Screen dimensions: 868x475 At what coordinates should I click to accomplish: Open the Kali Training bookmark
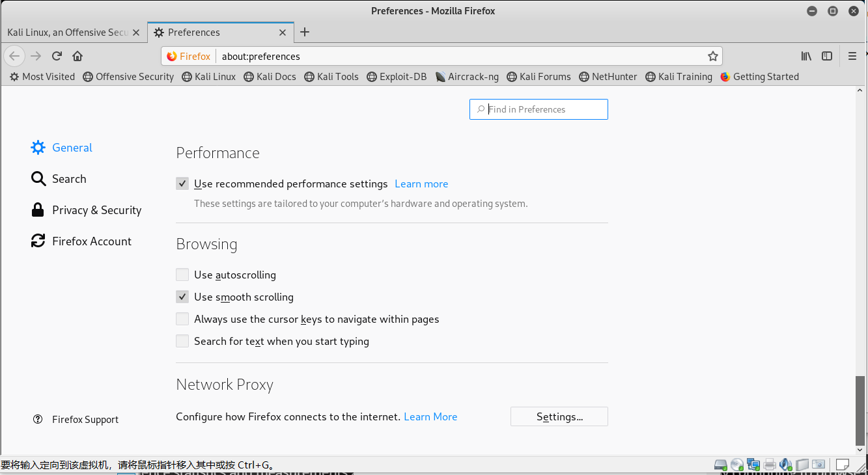coord(679,77)
